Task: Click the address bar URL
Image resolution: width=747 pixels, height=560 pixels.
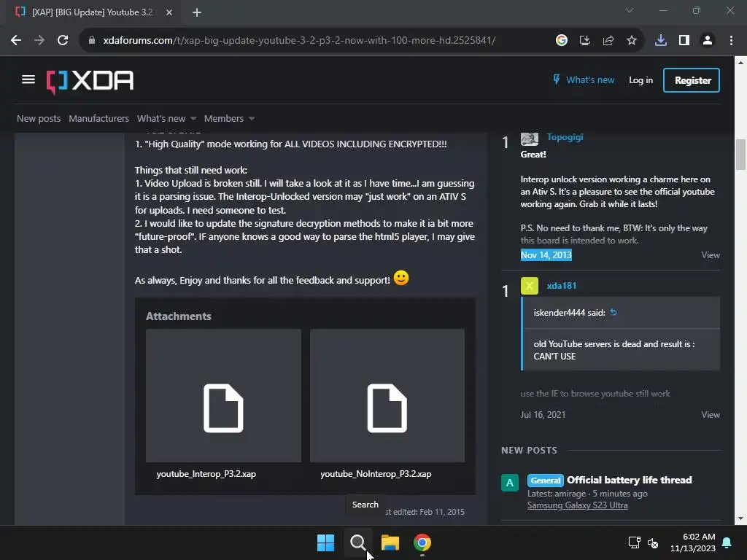Action: point(299,41)
